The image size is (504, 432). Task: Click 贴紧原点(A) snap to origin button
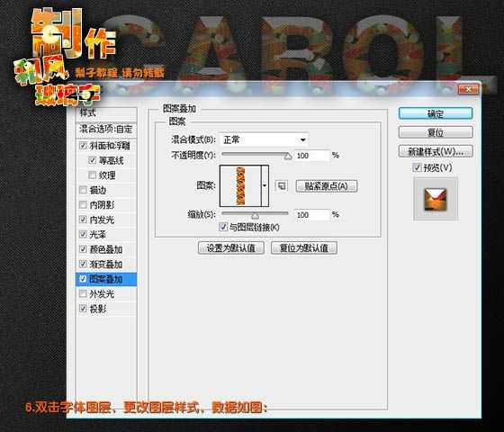(326, 186)
